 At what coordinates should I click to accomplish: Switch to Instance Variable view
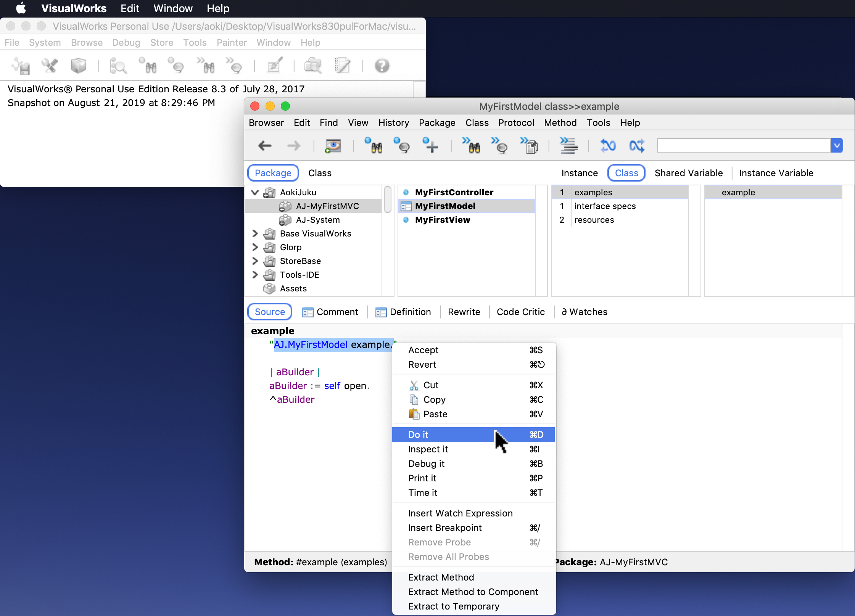pyautogui.click(x=776, y=173)
